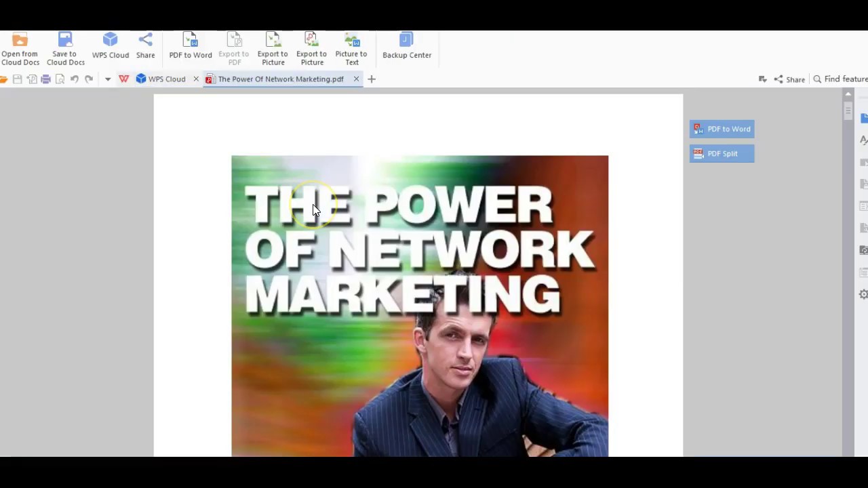This screenshot has height=488, width=868.
Task: Expand the quick access toolbar dropdown
Action: [x=107, y=79]
